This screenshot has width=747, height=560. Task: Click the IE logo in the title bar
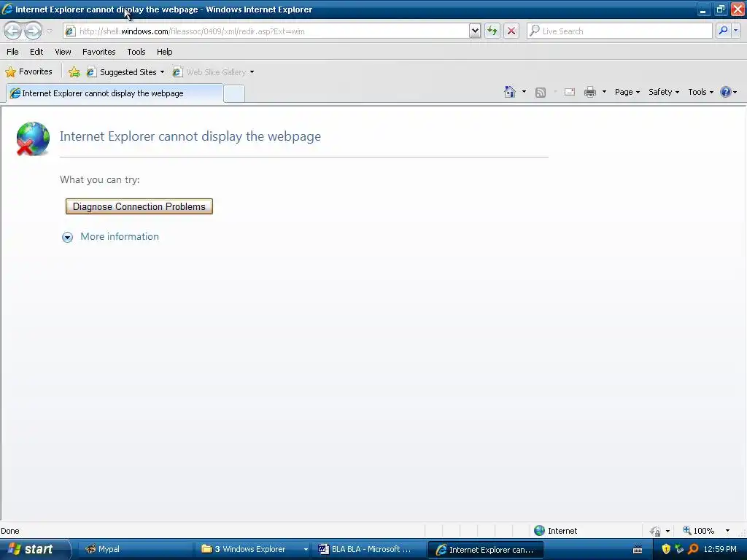[7, 9]
